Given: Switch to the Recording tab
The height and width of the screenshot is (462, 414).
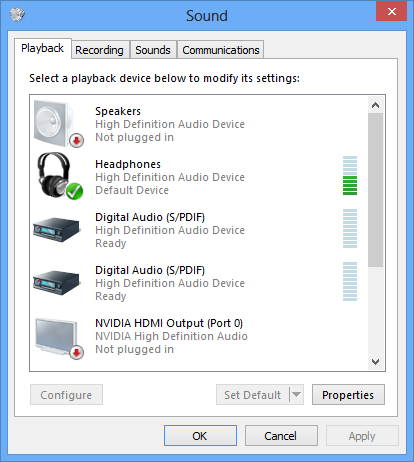Looking at the screenshot, I should coord(99,50).
